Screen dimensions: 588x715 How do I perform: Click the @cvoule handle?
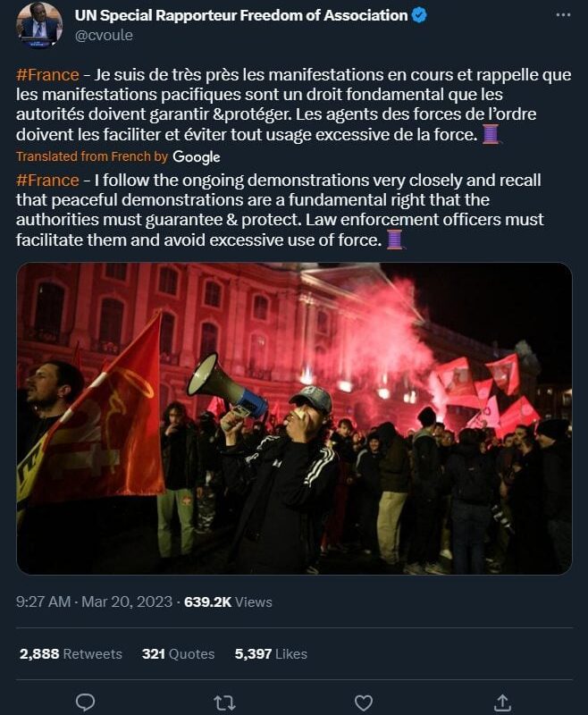tap(104, 36)
